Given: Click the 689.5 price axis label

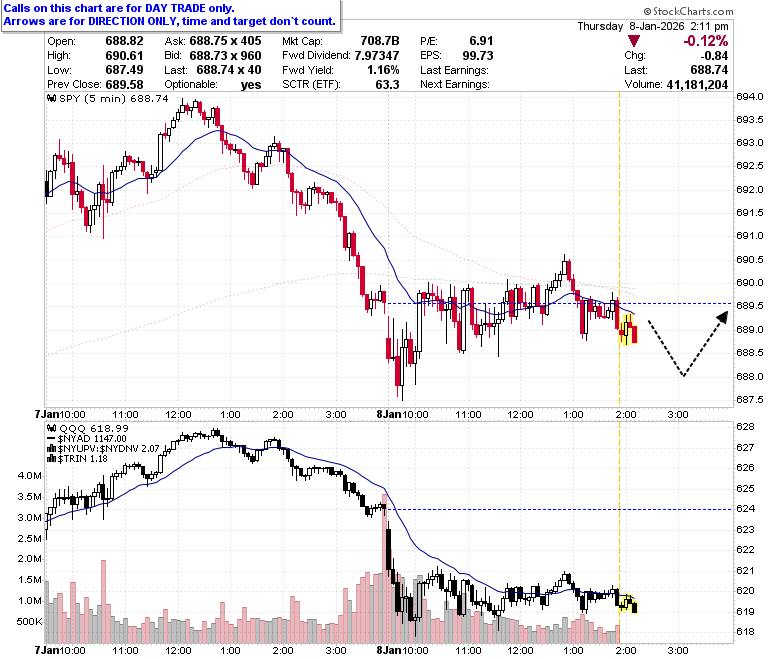Looking at the screenshot, I should click(x=750, y=305).
